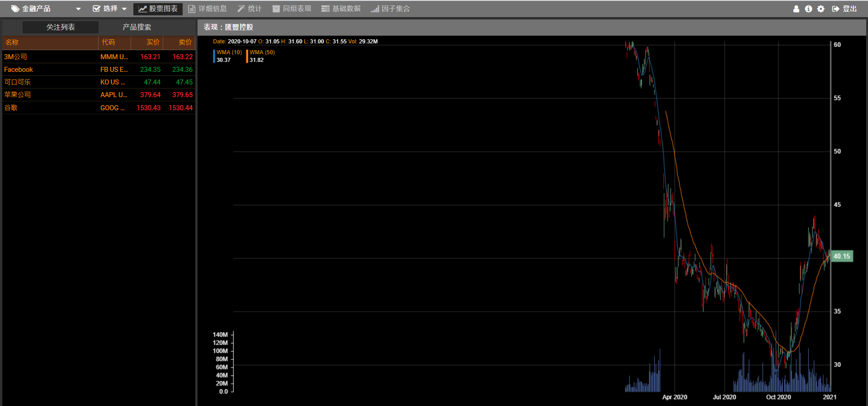This screenshot has height=406, width=868.
Task: Click the chart line icon on 股票图表
Action: coord(142,9)
